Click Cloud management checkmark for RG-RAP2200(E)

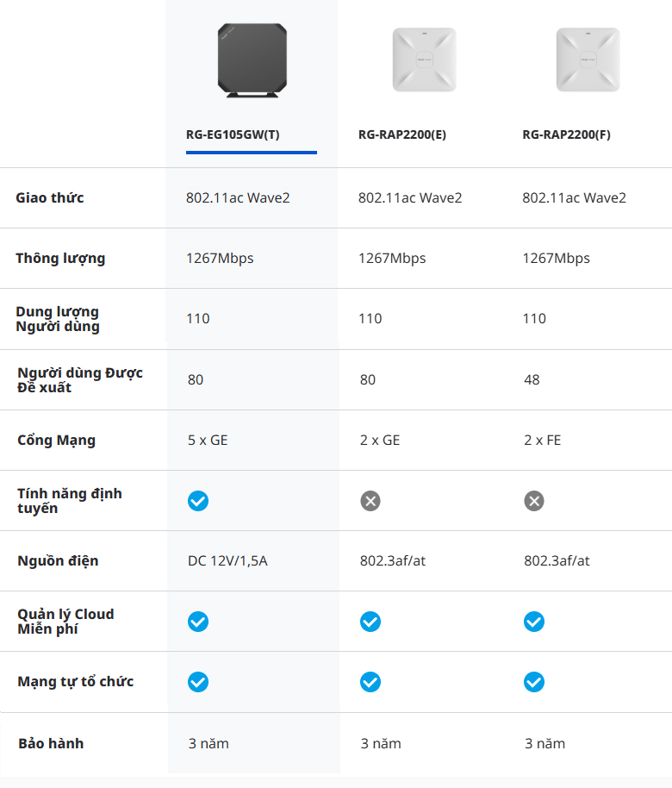pos(370,622)
